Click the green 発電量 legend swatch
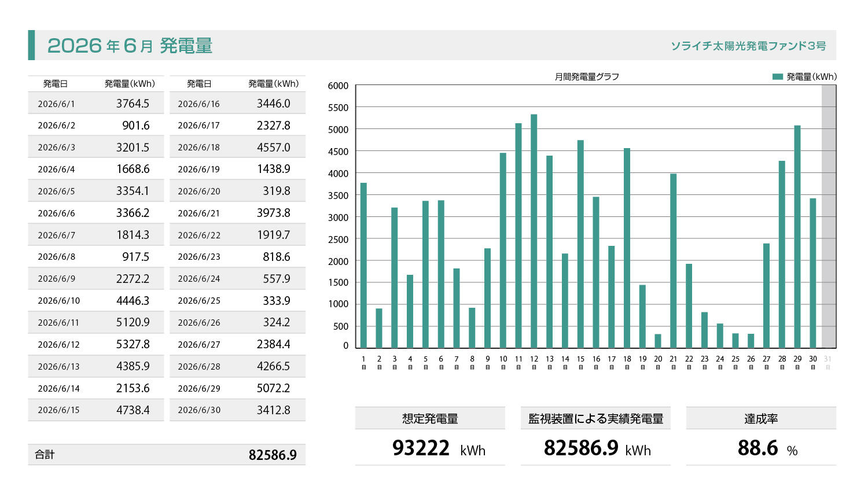868x501 pixels. pos(778,76)
